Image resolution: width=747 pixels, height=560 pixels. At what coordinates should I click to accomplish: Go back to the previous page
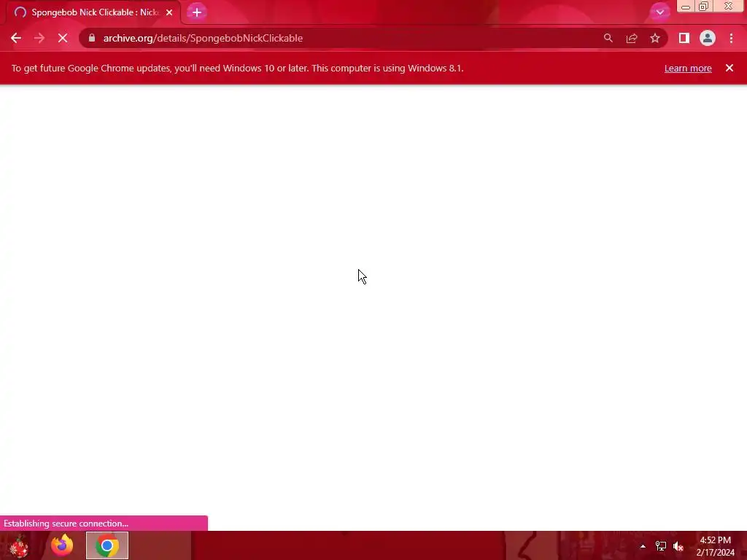click(16, 38)
